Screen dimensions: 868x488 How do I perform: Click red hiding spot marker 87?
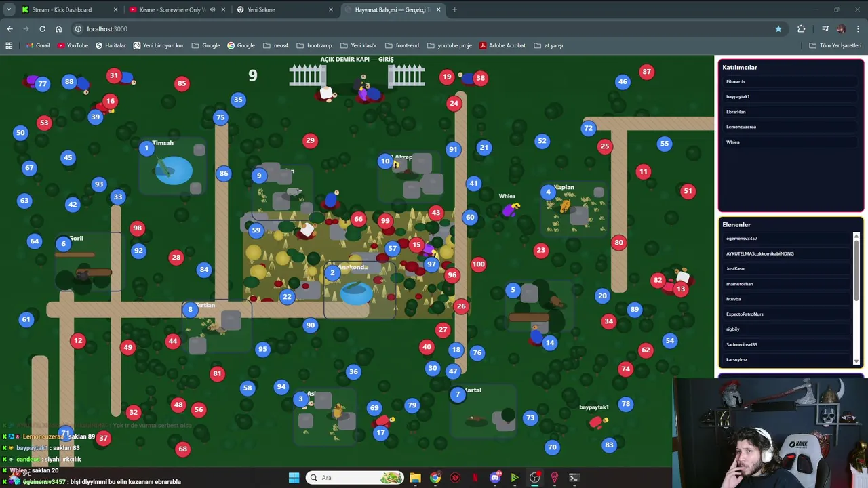pyautogui.click(x=646, y=72)
